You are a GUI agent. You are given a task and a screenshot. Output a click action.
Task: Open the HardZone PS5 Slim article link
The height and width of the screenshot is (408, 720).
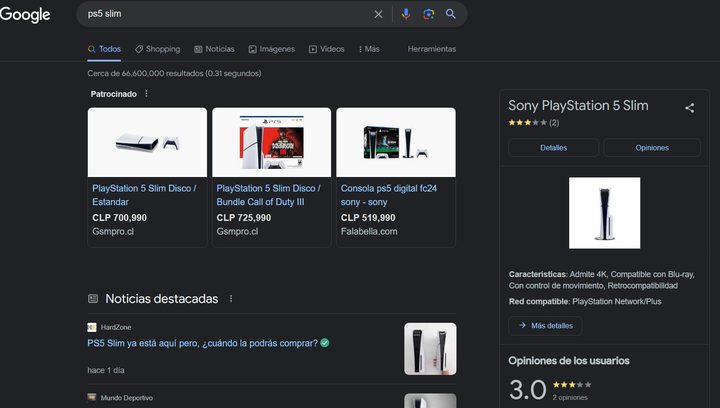point(202,343)
